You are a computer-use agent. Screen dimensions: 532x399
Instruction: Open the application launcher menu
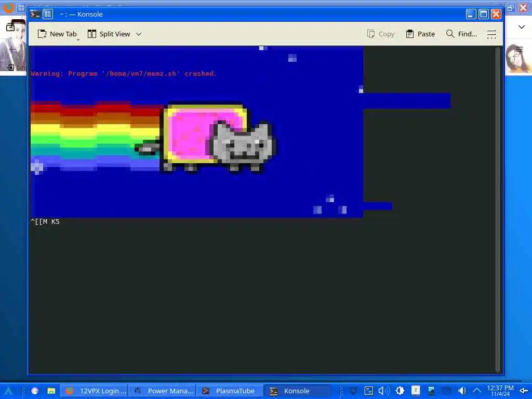pyautogui.click(x=8, y=391)
